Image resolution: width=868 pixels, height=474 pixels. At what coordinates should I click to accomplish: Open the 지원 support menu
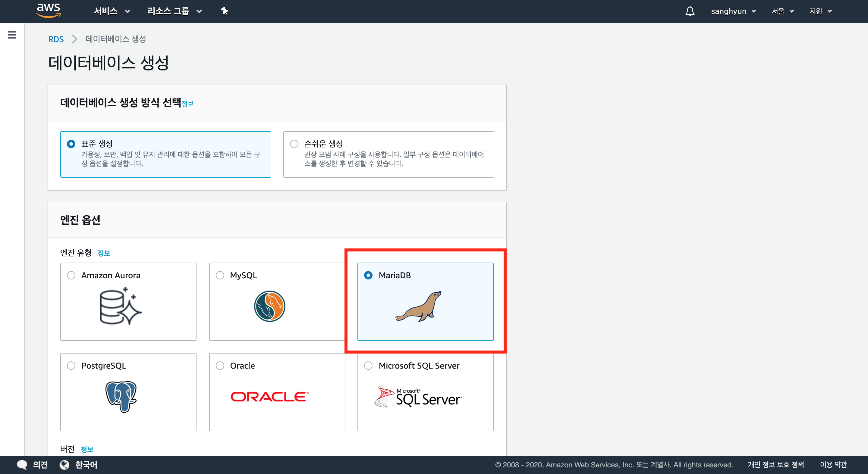pos(820,11)
